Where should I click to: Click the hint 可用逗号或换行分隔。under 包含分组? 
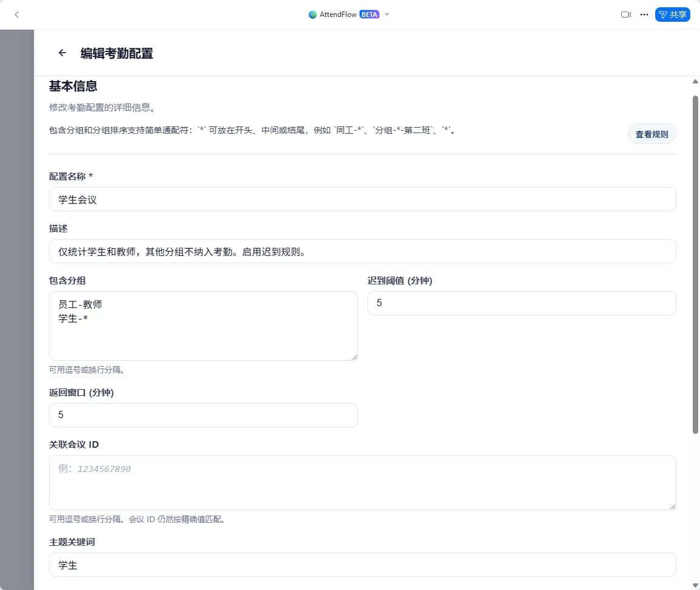(x=87, y=370)
